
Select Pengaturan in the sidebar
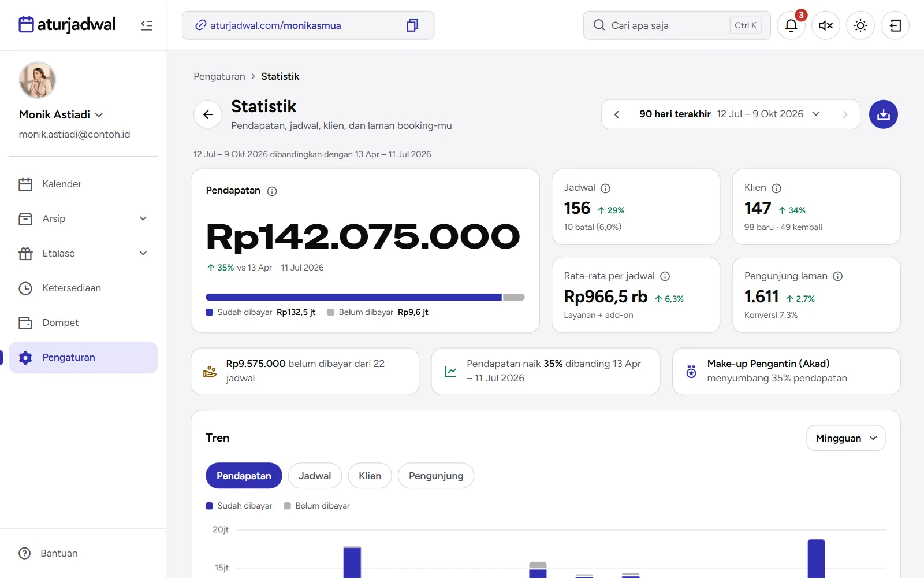(83, 358)
